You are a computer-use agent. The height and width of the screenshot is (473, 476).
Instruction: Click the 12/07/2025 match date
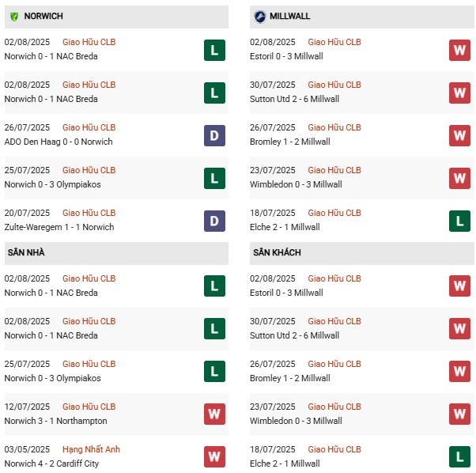(x=27, y=407)
